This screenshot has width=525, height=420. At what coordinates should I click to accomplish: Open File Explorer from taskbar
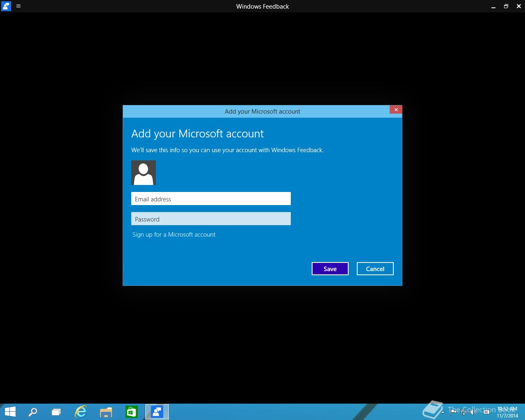(106, 411)
